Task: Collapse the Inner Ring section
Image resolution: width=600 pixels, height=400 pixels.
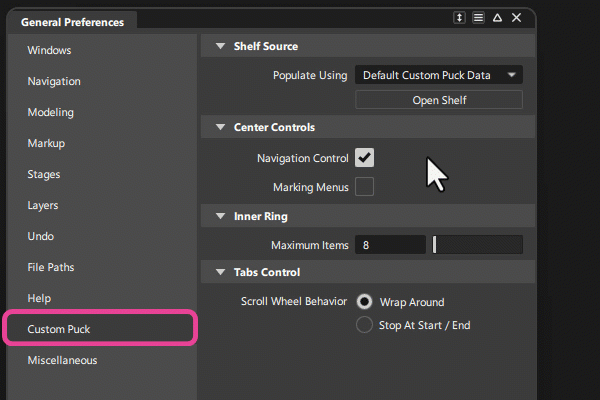Action: coord(219,216)
